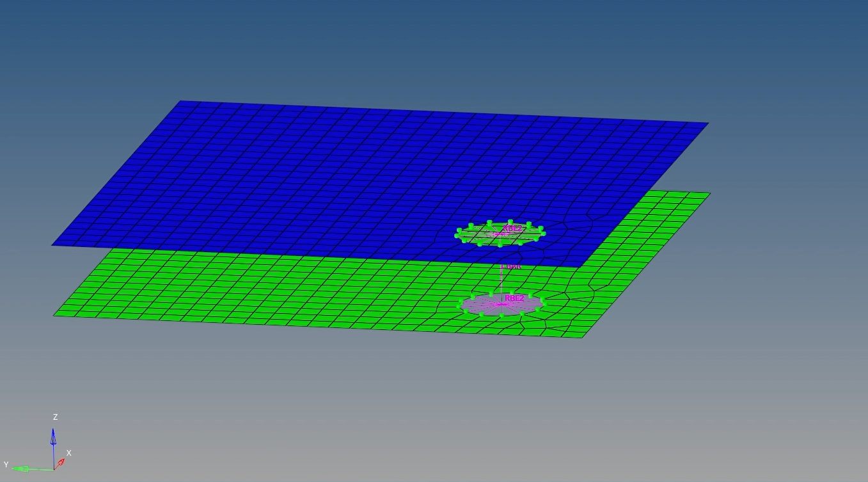Select the RBE2 label on blue plate
Image resolution: width=868 pixels, height=482 pixels.
(512, 228)
